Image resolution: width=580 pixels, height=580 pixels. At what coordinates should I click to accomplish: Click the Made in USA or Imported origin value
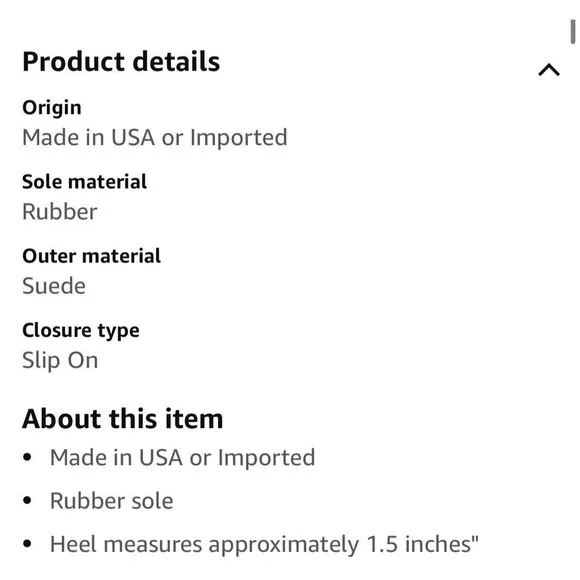coord(155,138)
